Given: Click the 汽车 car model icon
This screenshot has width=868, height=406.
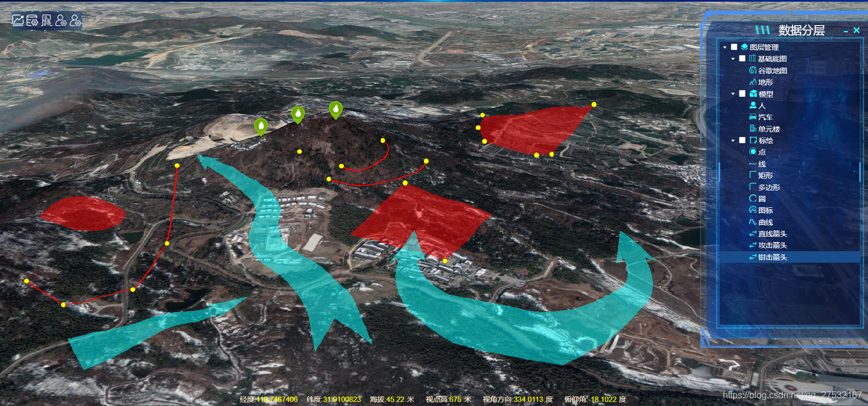Looking at the screenshot, I should [753, 117].
